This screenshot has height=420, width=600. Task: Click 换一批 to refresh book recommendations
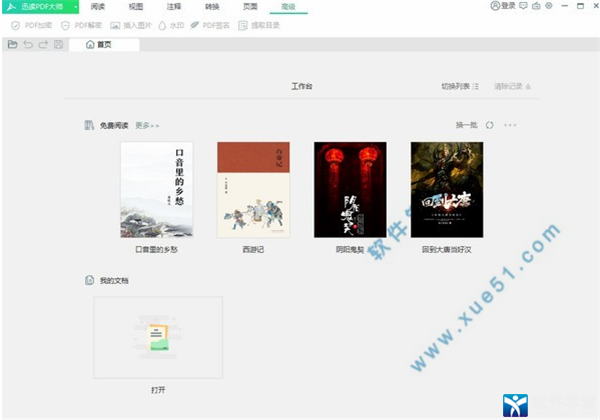pyautogui.click(x=466, y=125)
